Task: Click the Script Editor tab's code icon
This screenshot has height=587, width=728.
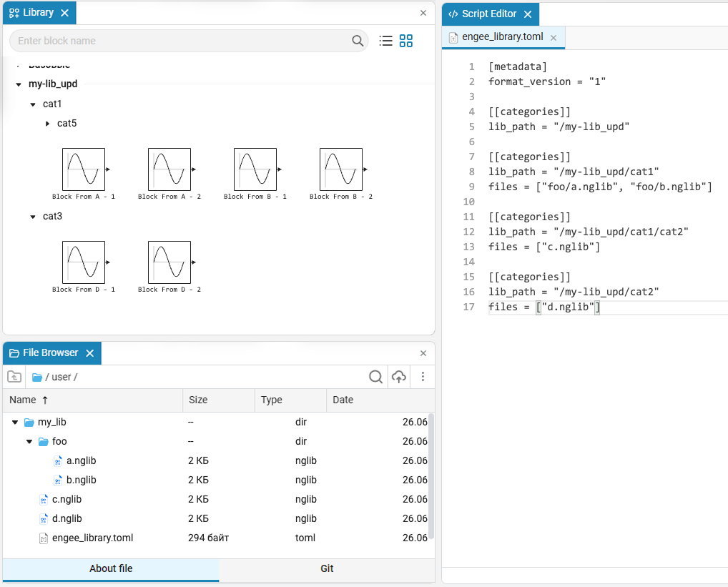Action: [x=453, y=14]
